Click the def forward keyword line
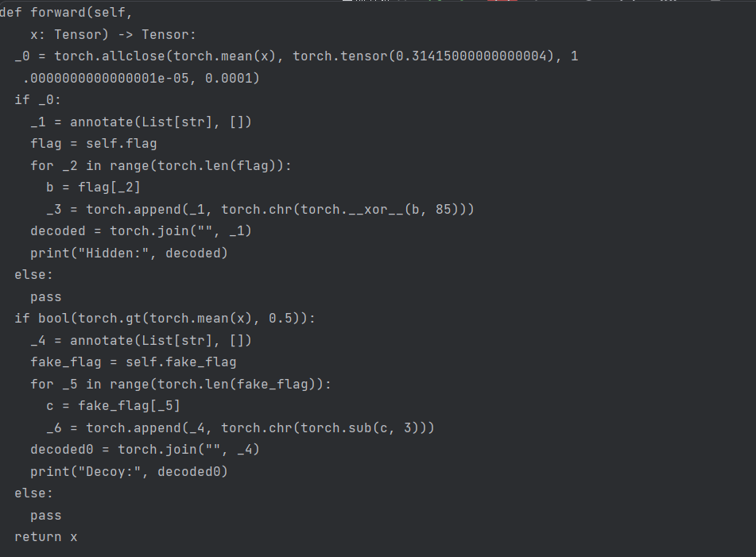756x557 pixels. tap(66, 13)
